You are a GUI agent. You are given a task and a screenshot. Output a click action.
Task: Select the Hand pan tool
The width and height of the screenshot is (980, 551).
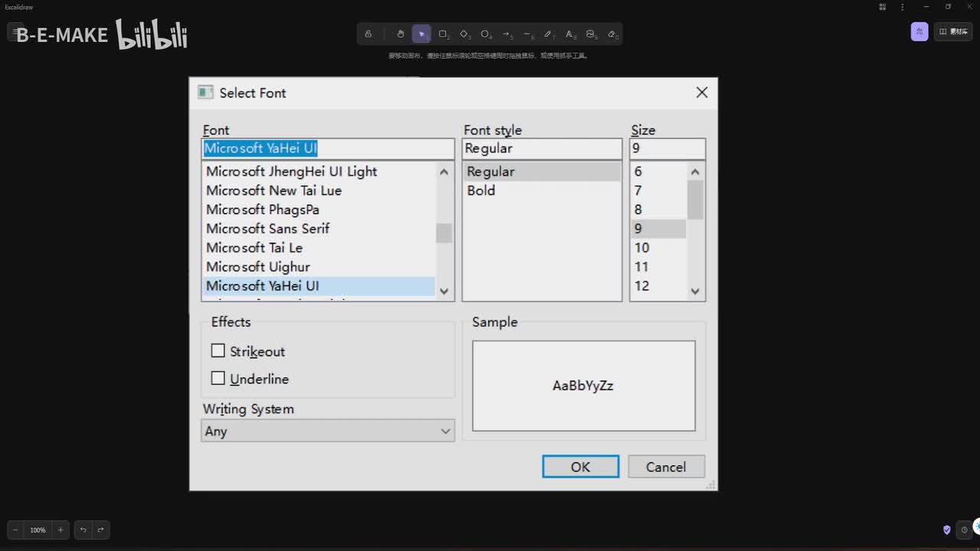[400, 34]
